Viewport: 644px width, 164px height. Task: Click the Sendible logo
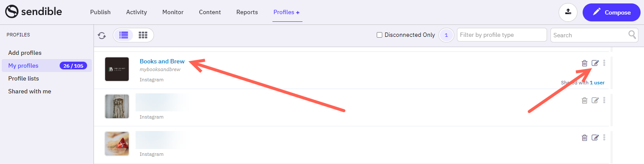click(x=33, y=12)
